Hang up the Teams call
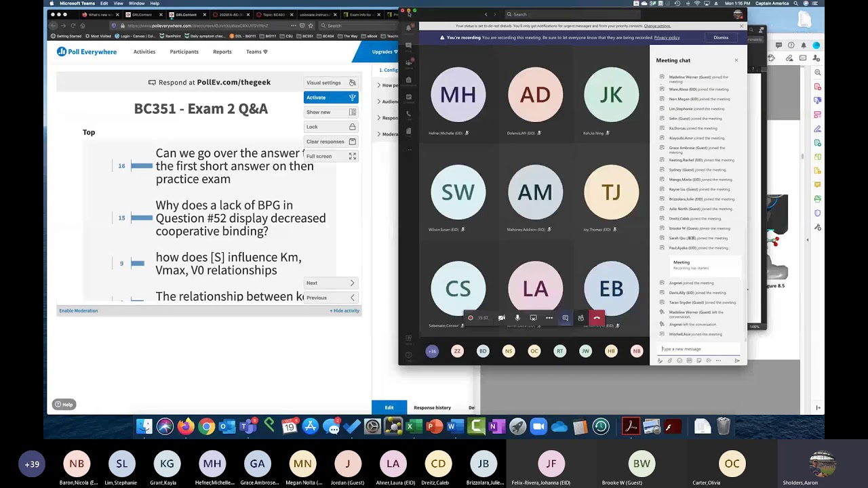868x488 pixels. [597, 318]
